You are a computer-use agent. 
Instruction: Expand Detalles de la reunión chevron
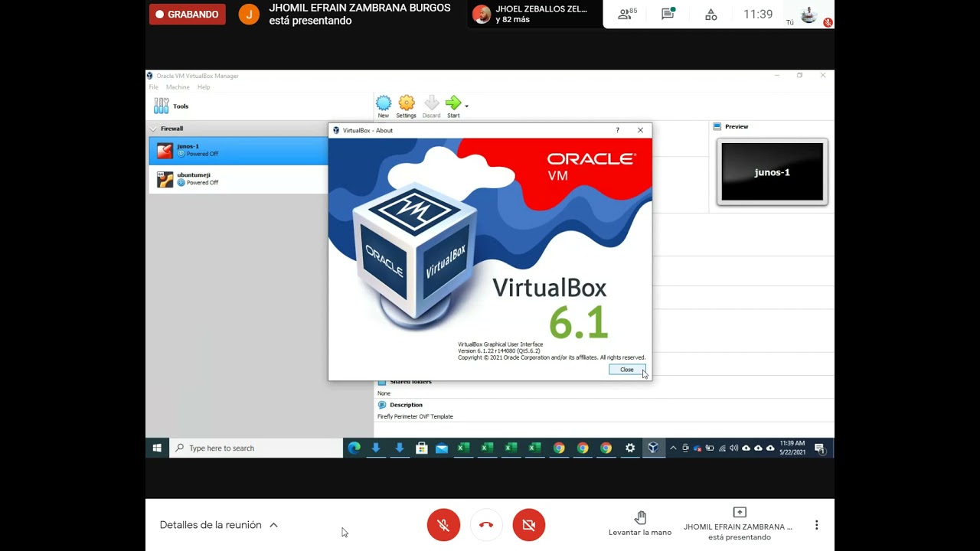[x=273, y=525]
